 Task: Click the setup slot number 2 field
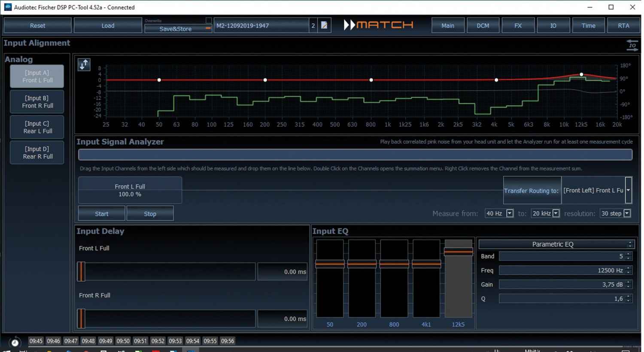pos(313,25)
